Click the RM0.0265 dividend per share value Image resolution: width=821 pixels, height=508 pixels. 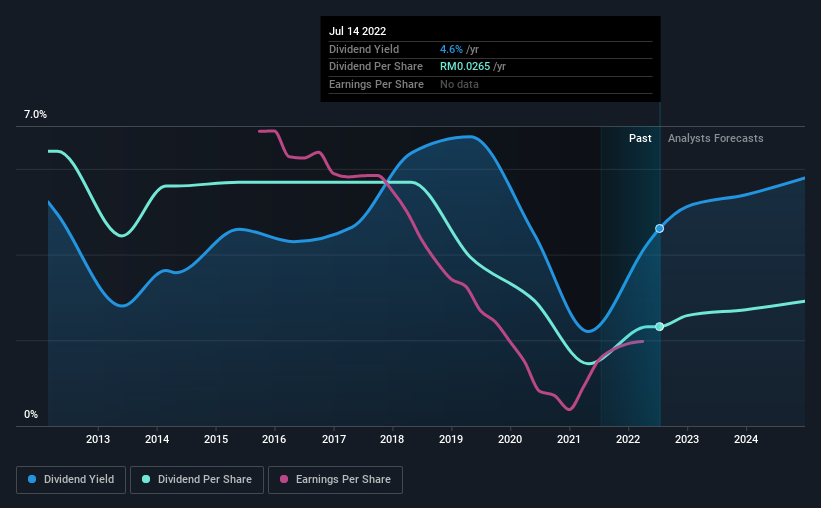[x=465, y=67]
